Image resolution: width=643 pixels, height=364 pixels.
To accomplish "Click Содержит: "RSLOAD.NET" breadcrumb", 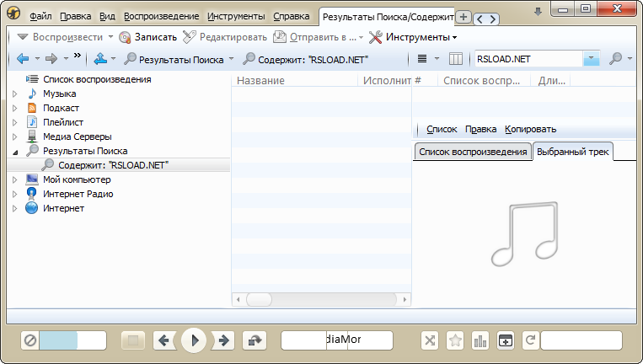I will (306, 60).
